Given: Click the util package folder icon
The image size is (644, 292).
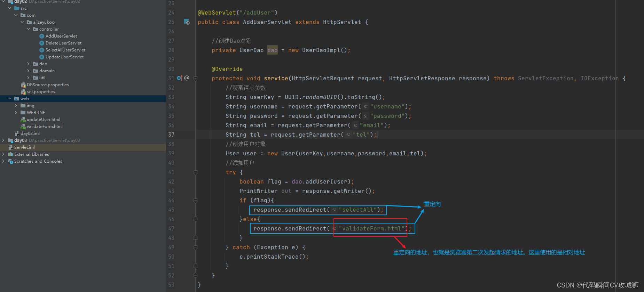Looking at the screenshot, I should point(36,78).
